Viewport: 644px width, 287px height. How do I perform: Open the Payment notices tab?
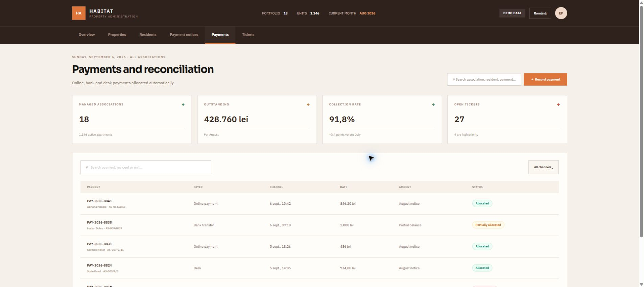click(184, 35)
